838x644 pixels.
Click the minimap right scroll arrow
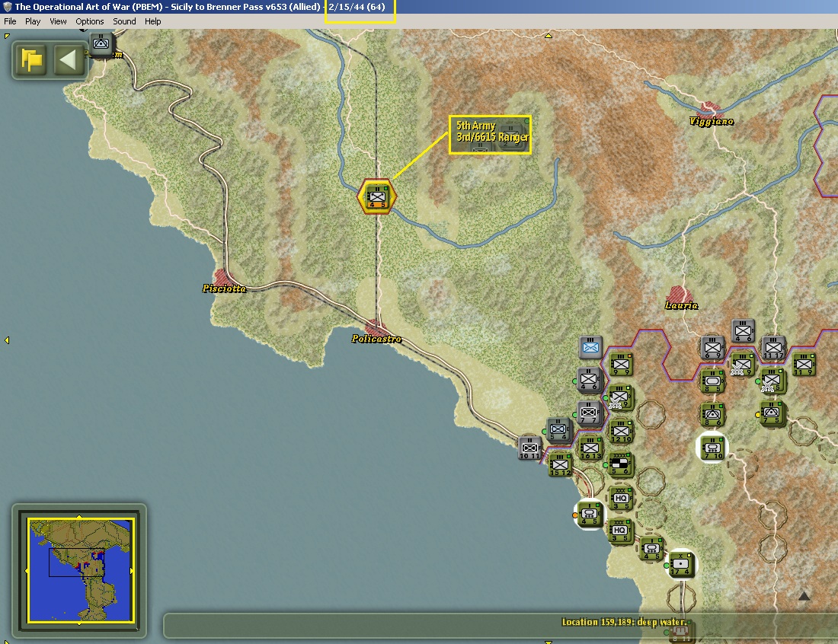click(x=132, y=570)
